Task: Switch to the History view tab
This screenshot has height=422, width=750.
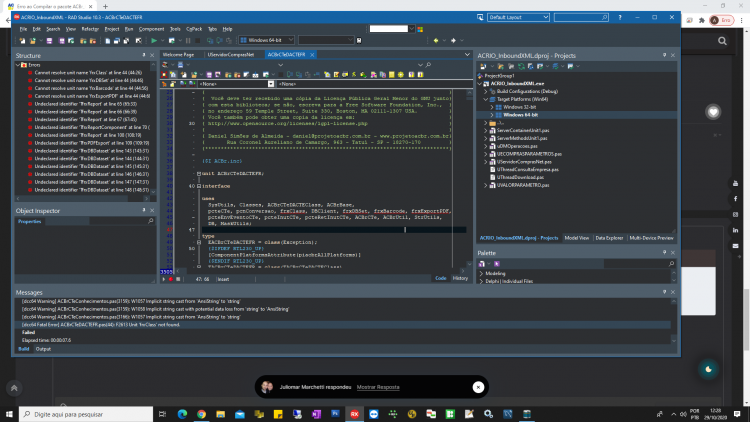Action: coord(460,278)
